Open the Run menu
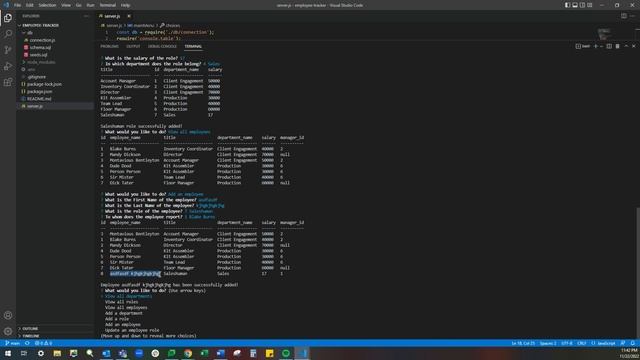Image resolution: width=640 pixels, height=360 pixels. coord(91,5)
